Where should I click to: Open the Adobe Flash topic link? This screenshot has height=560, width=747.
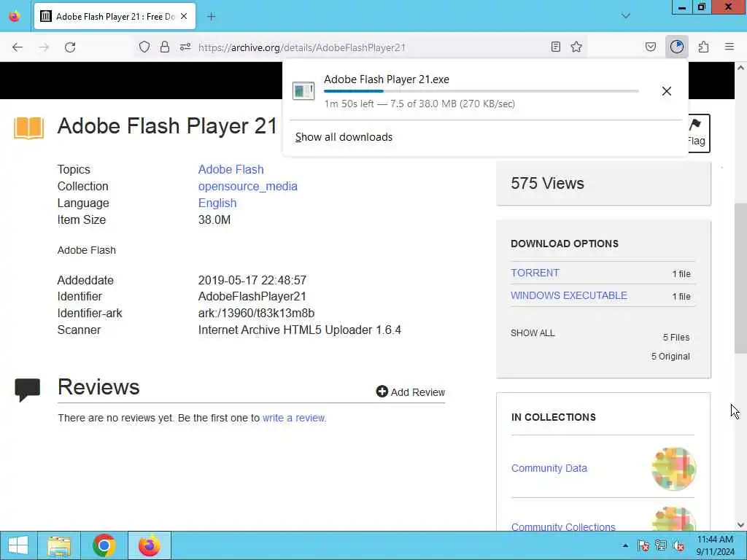point(231,169)
